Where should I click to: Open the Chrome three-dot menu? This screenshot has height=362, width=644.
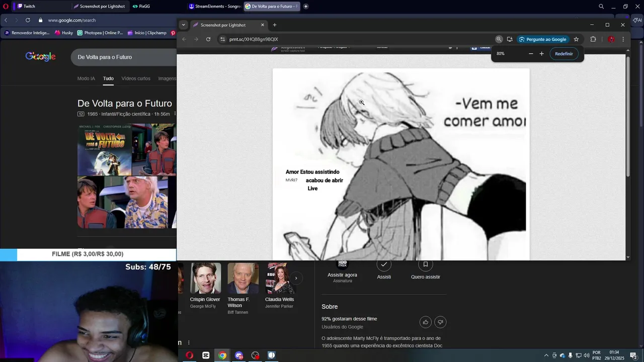click(623, 39)
